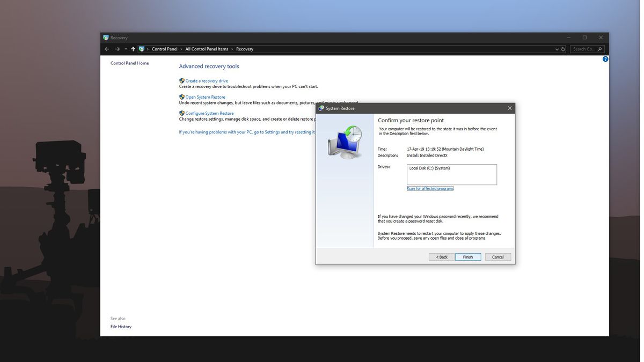Open the File History link
This screenshot has height=362, width=644.
[x=120, y=326]
